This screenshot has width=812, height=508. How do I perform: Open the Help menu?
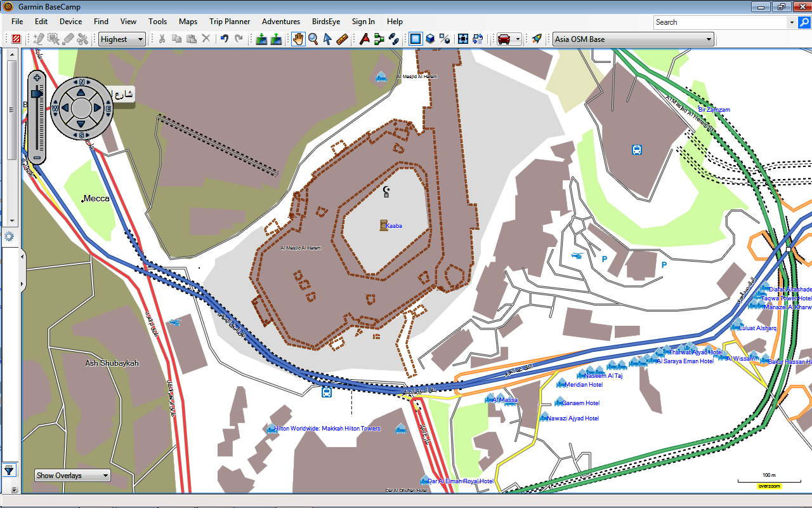[395, 22]
